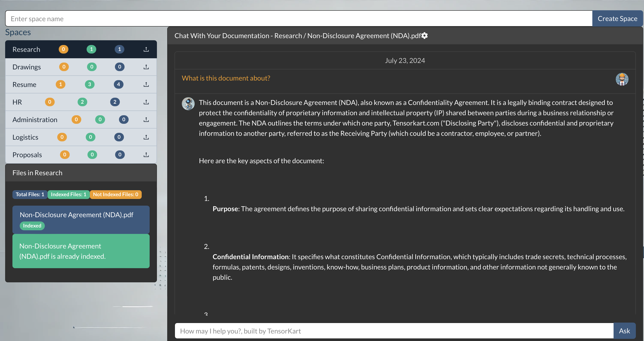
Task: Click the upload icon for Proposals space
Action: click(146, 155)
